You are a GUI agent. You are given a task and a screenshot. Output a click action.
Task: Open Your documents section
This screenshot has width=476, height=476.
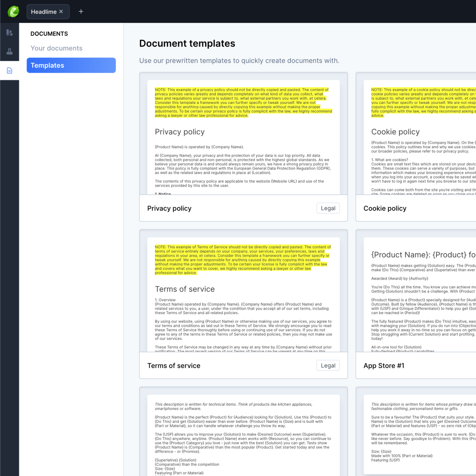pyautogui.click(x=57, y=48)
